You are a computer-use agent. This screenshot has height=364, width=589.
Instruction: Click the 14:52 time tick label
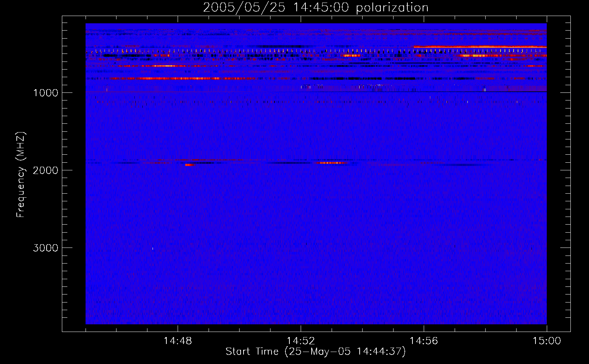click(301, 341)
